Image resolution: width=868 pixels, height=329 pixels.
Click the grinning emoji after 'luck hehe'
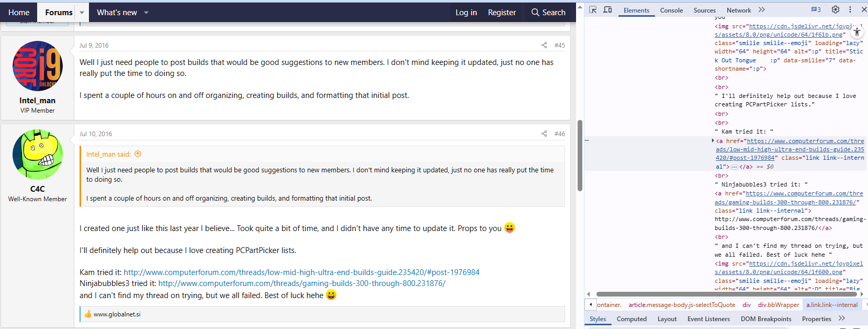coord(331,294)
